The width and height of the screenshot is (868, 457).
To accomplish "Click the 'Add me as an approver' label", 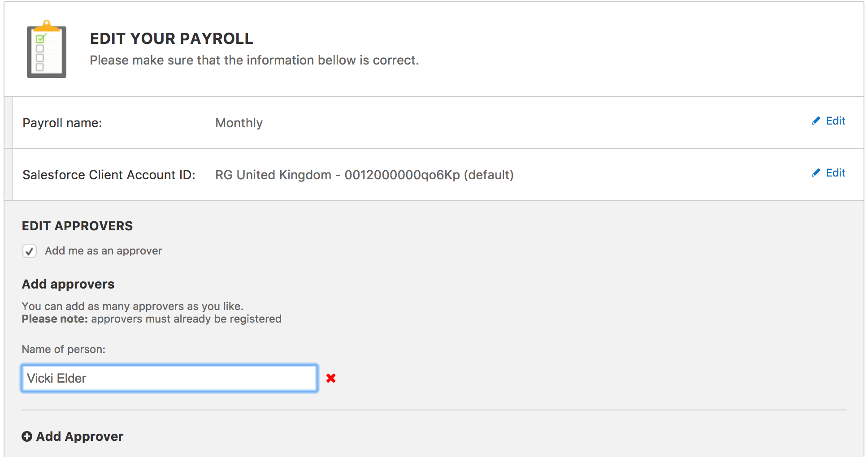I will [104, 251].
